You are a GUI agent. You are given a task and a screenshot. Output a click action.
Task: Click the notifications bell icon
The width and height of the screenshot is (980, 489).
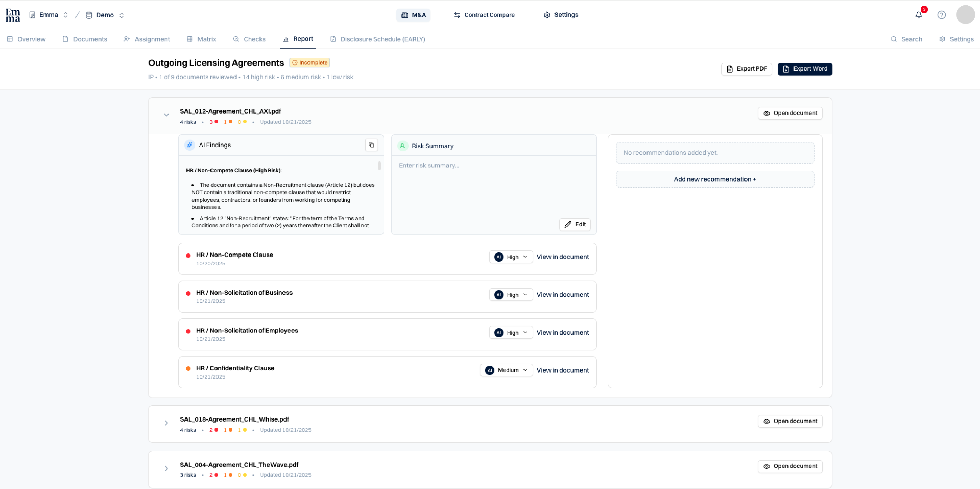(x=918, y=15)
